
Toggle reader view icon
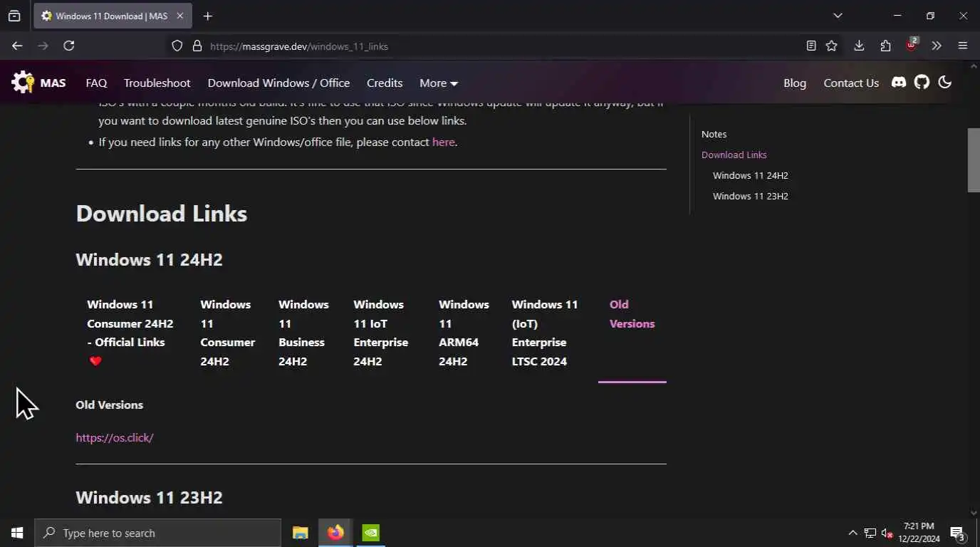point(811,46)
